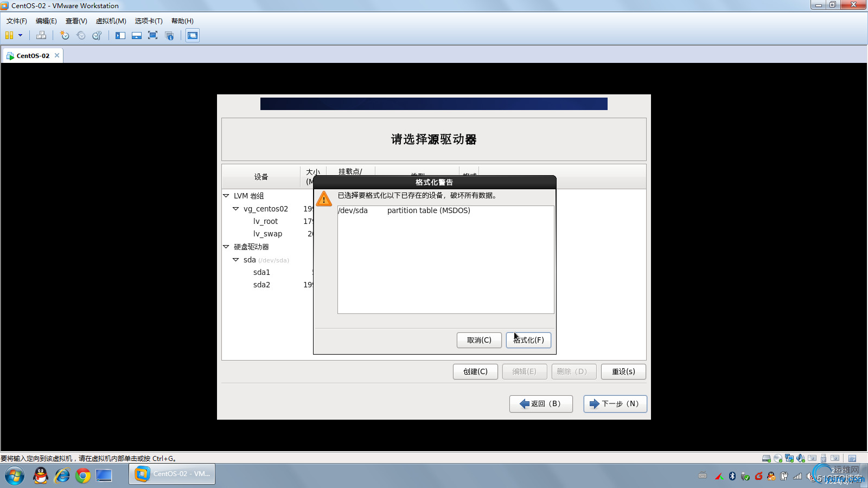Open the 查看(V) menu
Screen dimensions: 868x488
pyautogui.click(x=76, y=21)
